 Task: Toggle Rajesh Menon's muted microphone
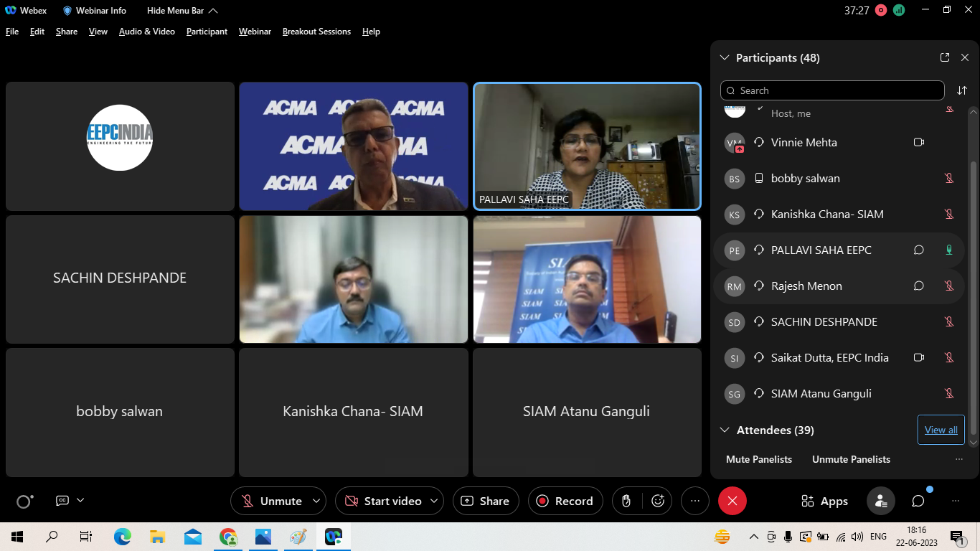click(x=949, y=286)
